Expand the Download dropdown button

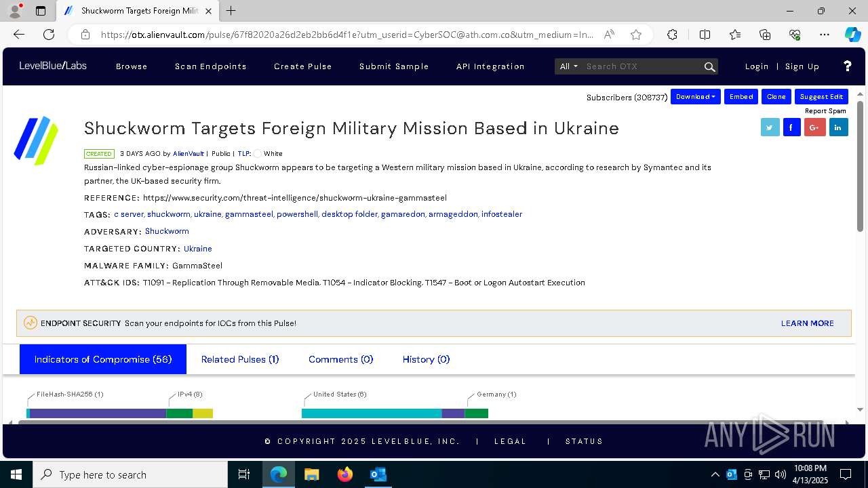pos(696,97)
